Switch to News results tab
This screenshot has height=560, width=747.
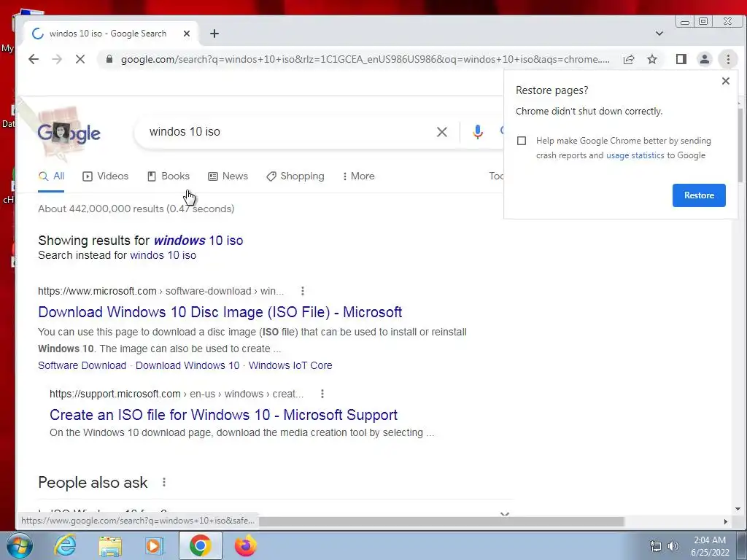tap(228, 176)
